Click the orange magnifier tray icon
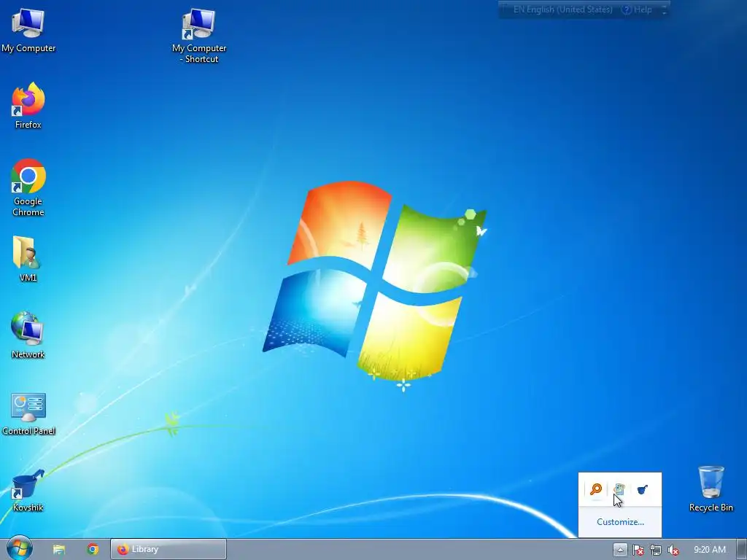Image resolution: width=747 pixels, height=560 pixels. pos(596,489)
